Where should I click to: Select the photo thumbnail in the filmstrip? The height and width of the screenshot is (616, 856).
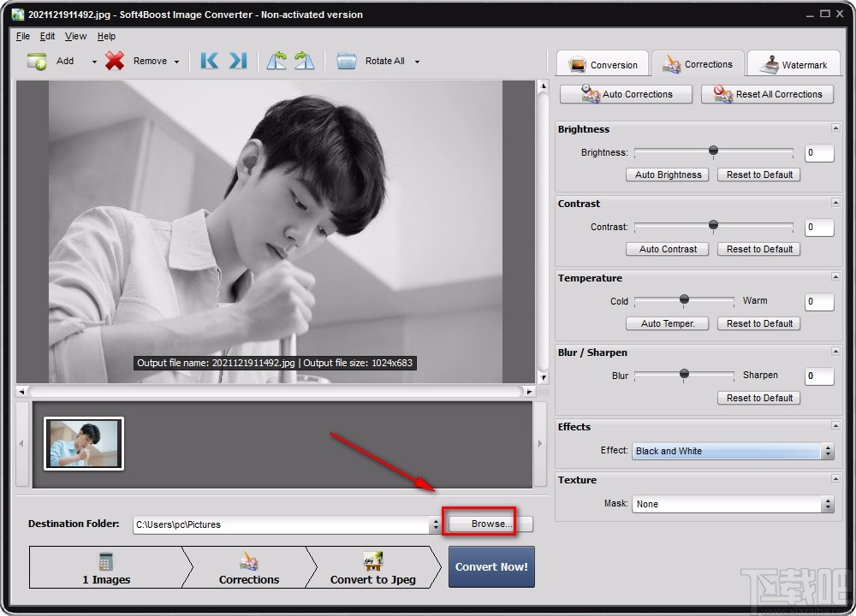click(x=82, y=443)
